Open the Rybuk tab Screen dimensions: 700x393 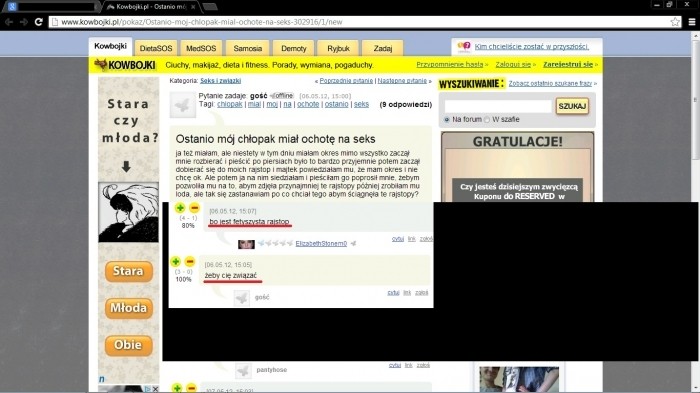pos(338,48)
